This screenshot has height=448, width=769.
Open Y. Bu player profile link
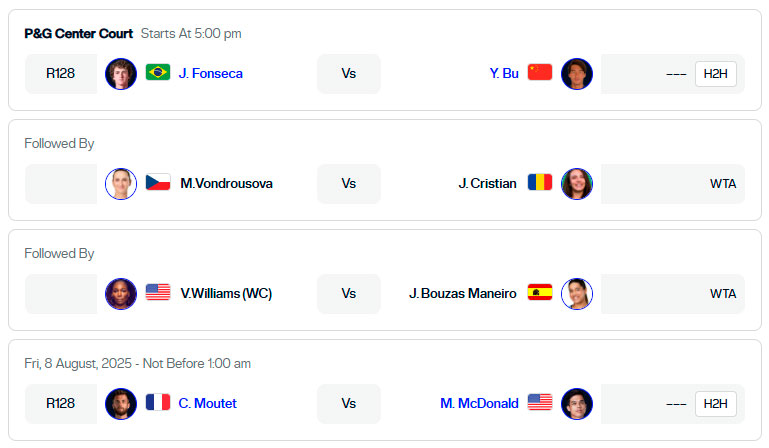pos(504,74)
